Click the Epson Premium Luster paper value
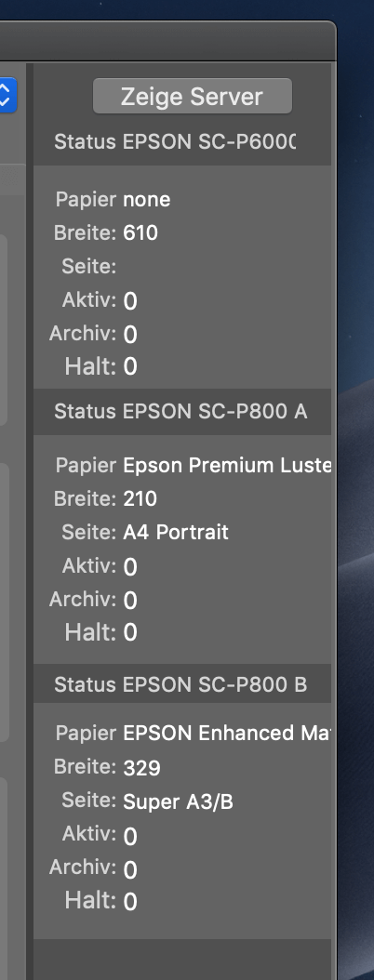Viewport: 374px width, 980px height. click(x=226, y=466)
